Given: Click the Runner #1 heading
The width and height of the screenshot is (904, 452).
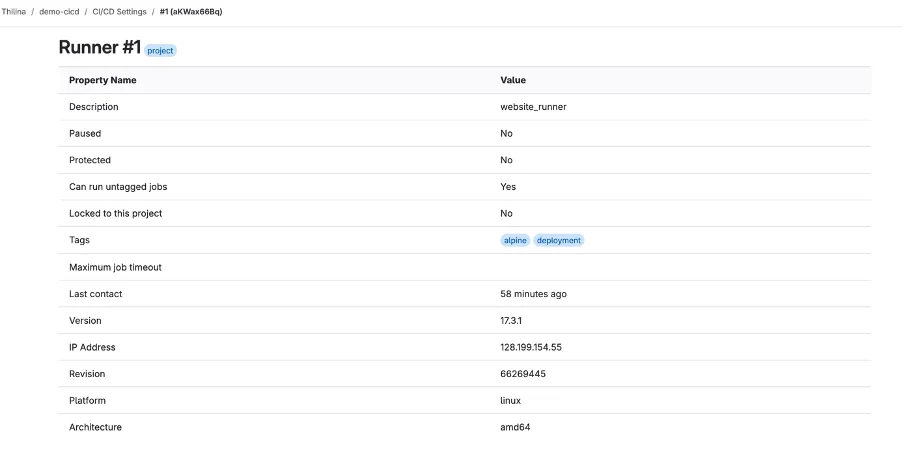Looking at the screenshot, I should 100,47.
